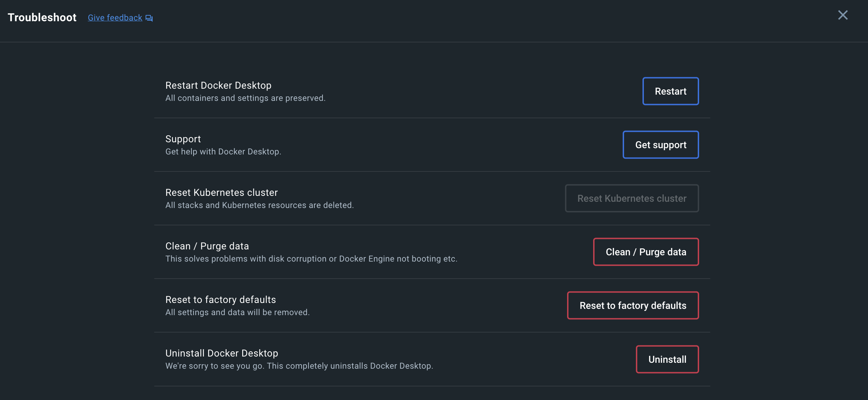Screen dimensions: 868x400
Task: Click the red Uninstall button
Action: [x=667, y=359]
